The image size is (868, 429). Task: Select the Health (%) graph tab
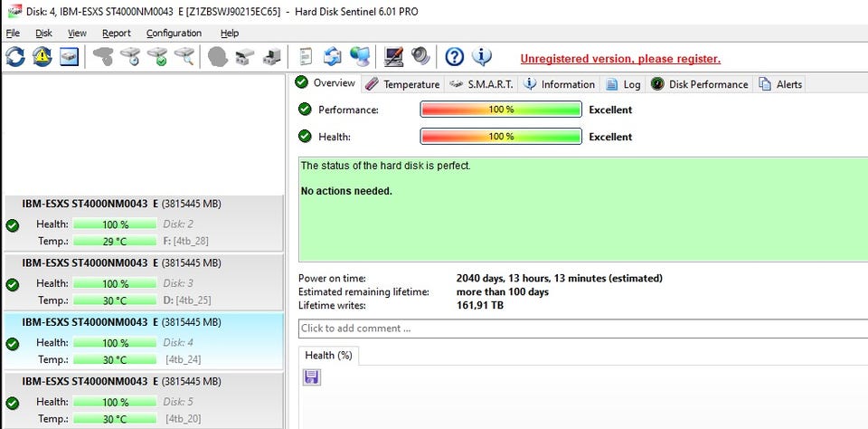click(328, 356)
